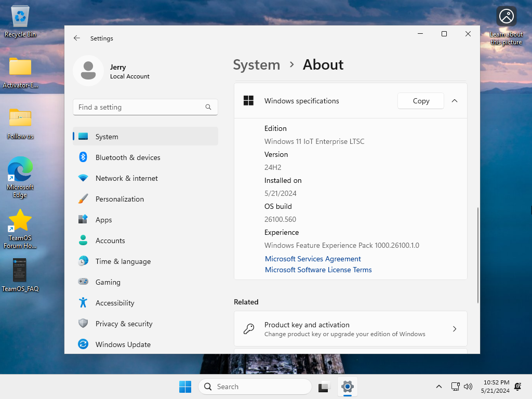Click the Bluetooth icon in the sidebar

(83, 157)
